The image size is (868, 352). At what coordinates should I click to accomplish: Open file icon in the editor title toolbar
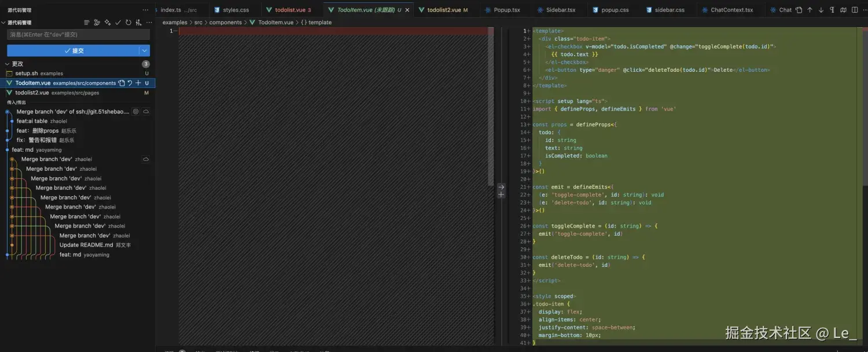point(799,10)
